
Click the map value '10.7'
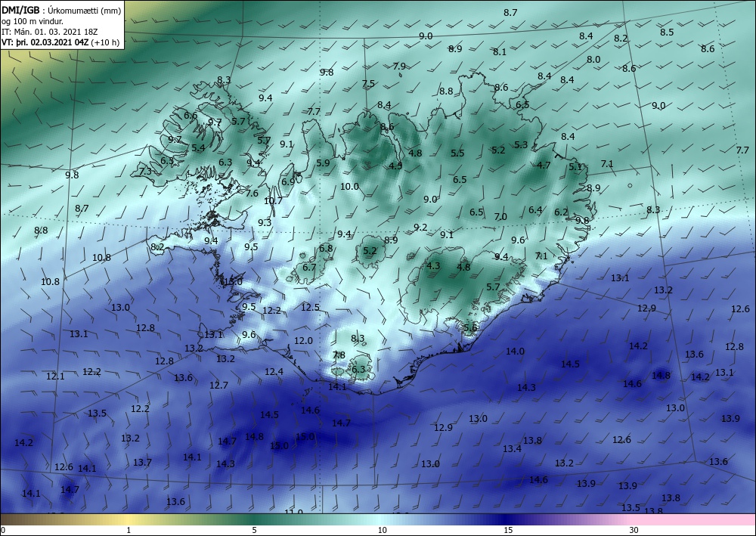click(x=273, y=201)
